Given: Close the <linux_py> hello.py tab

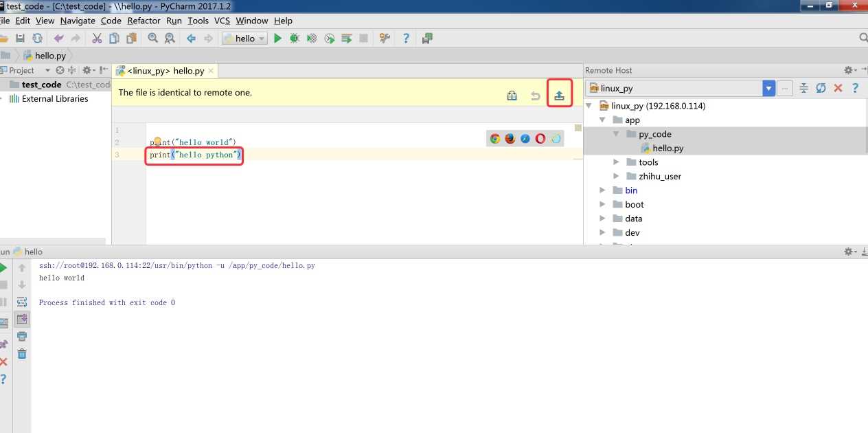Looking at the screenshot, I should pyautogui.click(x=211, y=71).
